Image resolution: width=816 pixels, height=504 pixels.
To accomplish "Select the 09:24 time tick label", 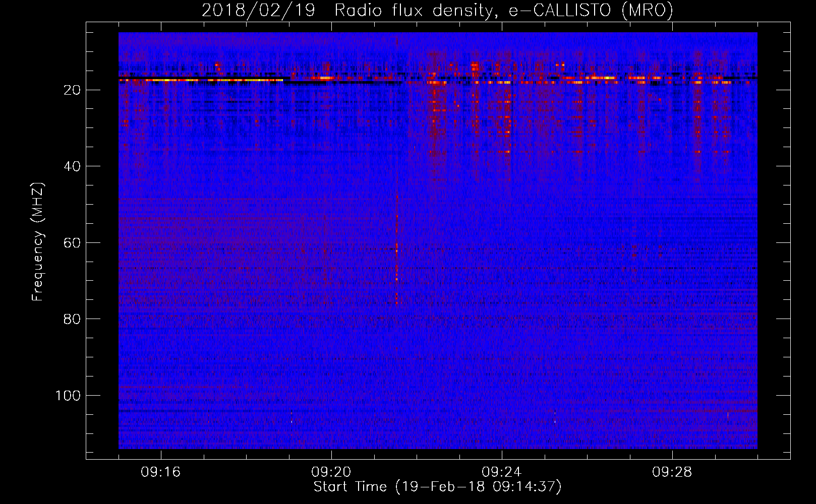I will 502,472.
